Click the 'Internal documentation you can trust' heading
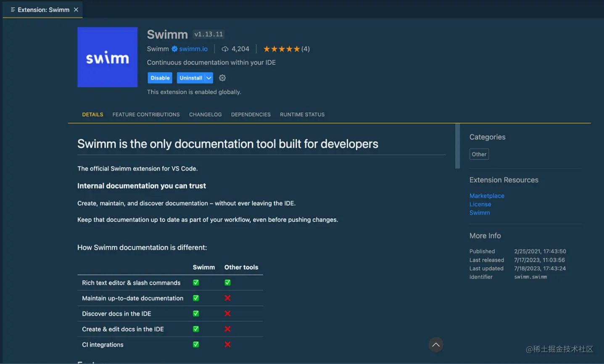Viewport: 604px width, 364px height. pos(142,186)
